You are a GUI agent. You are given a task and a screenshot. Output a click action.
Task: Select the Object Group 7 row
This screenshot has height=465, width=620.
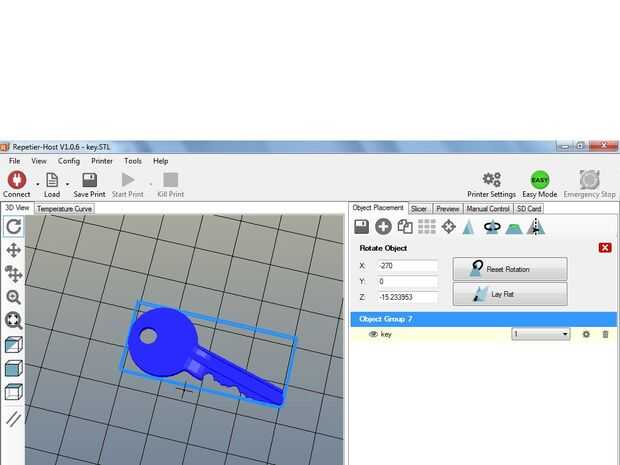click(484, 319)
